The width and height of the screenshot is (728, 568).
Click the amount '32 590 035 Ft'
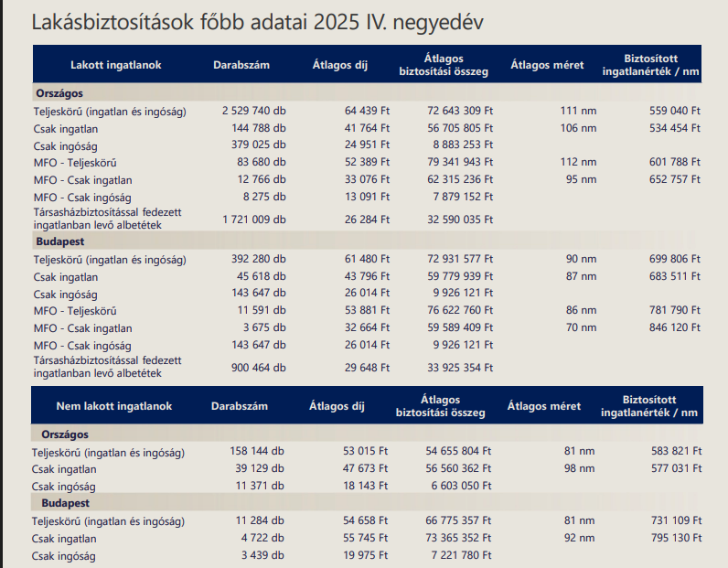pyautogui.click(x=460, y=220)
